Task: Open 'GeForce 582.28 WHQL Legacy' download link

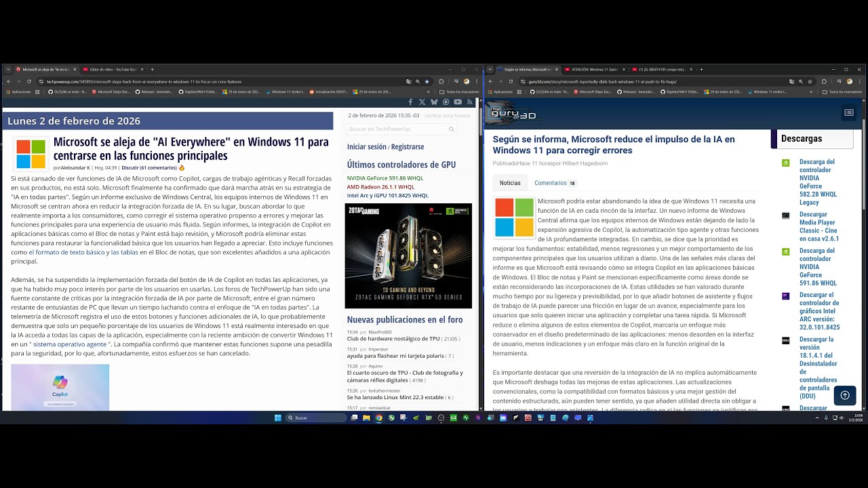Action: click(818, 182)
